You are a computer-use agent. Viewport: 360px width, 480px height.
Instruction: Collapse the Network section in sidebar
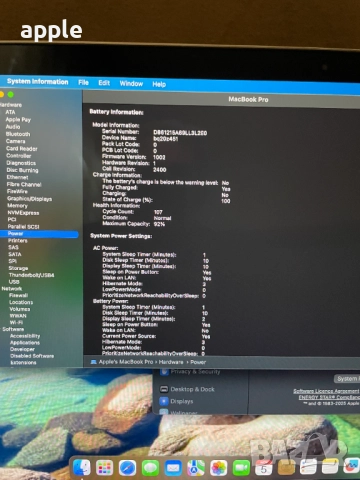click(12, 289)
